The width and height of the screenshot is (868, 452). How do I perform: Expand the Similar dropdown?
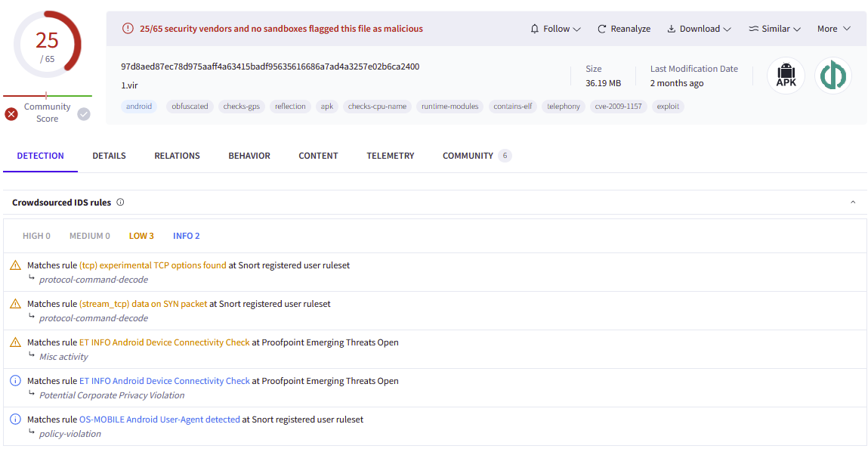click(x=774, y=29)
